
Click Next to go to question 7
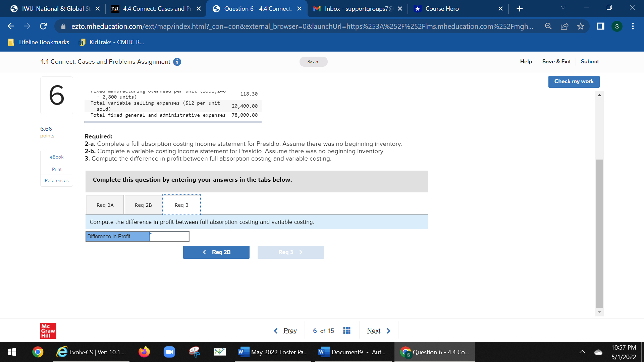pyautogui.click(x=373, y=330)
